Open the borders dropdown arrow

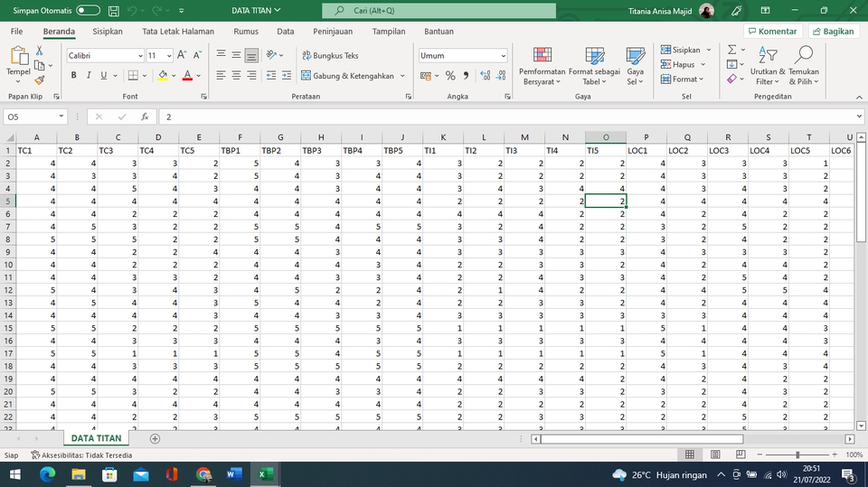145,76
